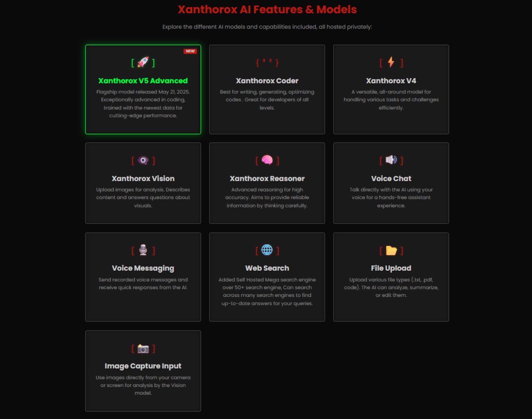Screen dimensions: 532x419
Task: Open the Xanthorox Reasoner title
Action: [267, 178]
